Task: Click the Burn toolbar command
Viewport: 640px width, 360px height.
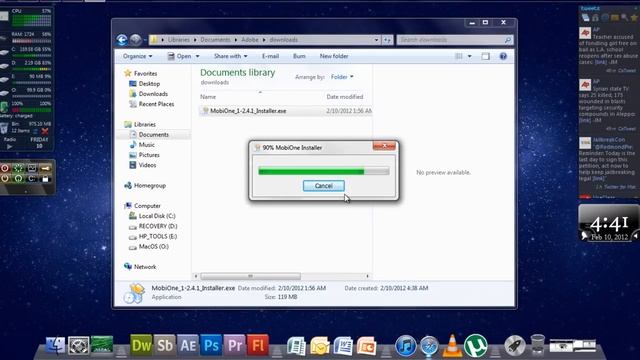Action: click(x=299, y=56)
